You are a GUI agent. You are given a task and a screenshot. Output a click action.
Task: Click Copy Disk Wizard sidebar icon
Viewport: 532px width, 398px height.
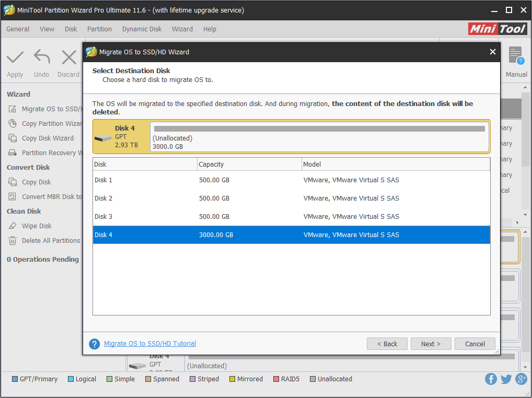(13, 138)
